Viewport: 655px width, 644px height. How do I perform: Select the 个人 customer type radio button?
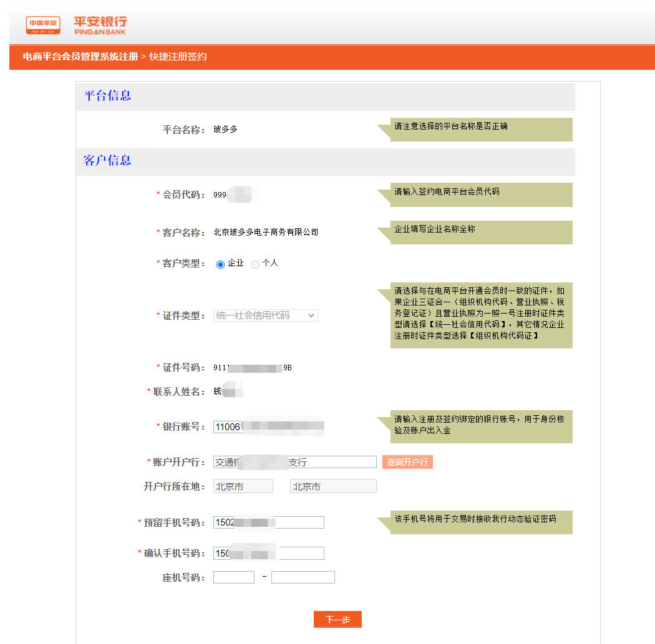[x=255, y=264]
